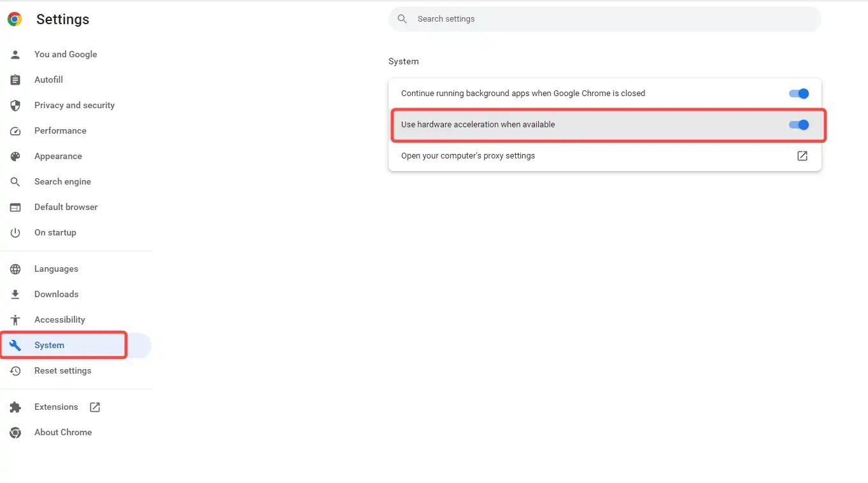Viewport: 868px width, 483px height.
Task: Click the About Chrome link
Action: (x=63, y=432)
